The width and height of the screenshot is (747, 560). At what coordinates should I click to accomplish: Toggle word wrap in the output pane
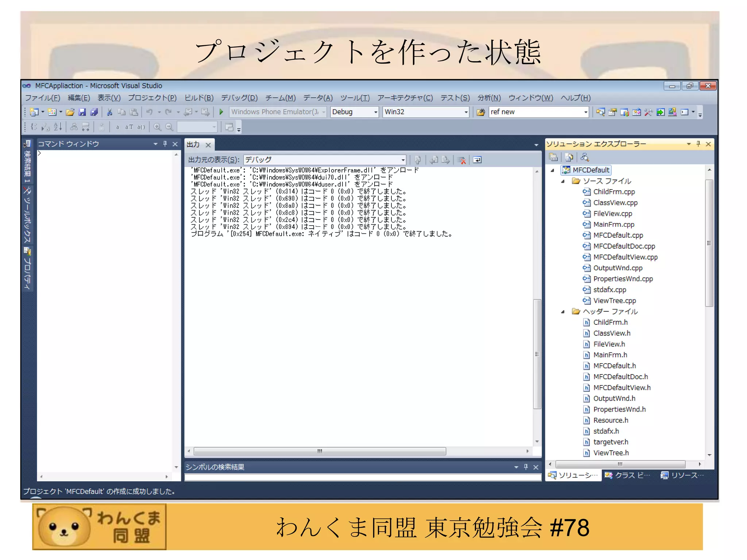[x=477, y=160]
